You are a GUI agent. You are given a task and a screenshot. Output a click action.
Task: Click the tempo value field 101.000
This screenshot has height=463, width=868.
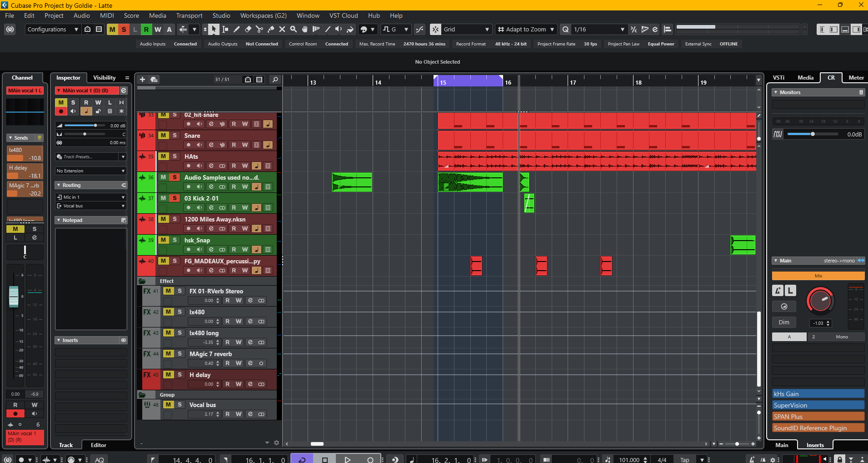(x=629, y=460)
